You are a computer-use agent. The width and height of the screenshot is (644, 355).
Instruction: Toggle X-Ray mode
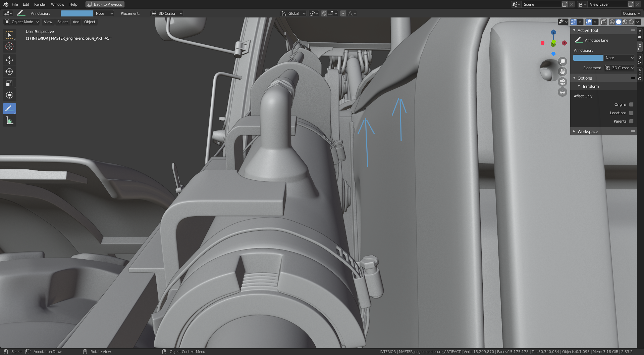click(603, 22)
